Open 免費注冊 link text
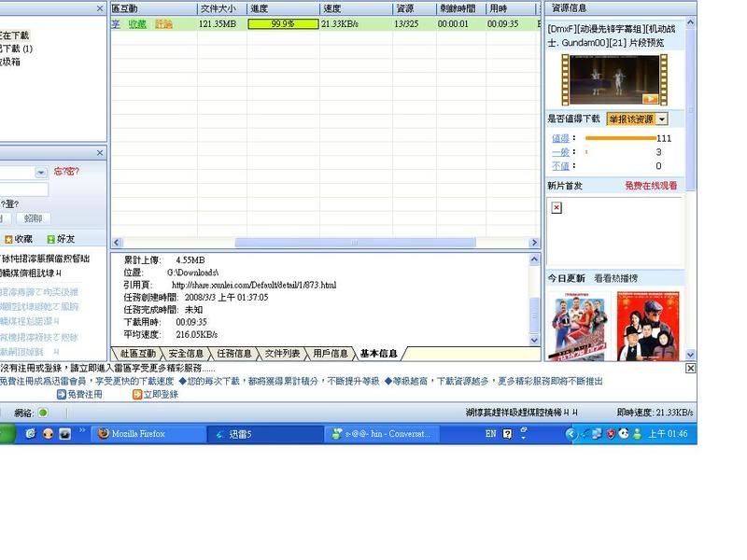Viewport: 747px width, 560px height. (85, 394)
